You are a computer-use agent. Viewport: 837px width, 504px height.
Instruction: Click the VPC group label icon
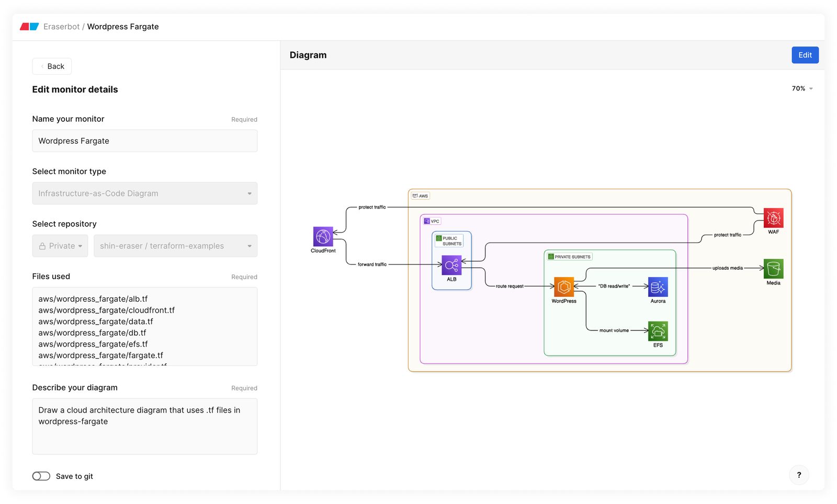(x=427, y=221)
